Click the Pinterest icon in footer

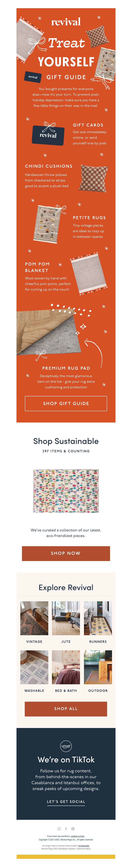click(x=73, y=829)
